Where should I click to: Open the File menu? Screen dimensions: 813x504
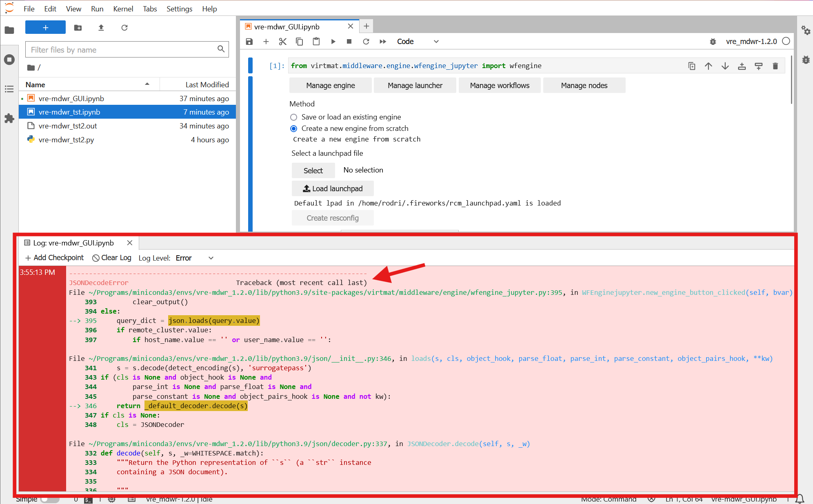29,9
